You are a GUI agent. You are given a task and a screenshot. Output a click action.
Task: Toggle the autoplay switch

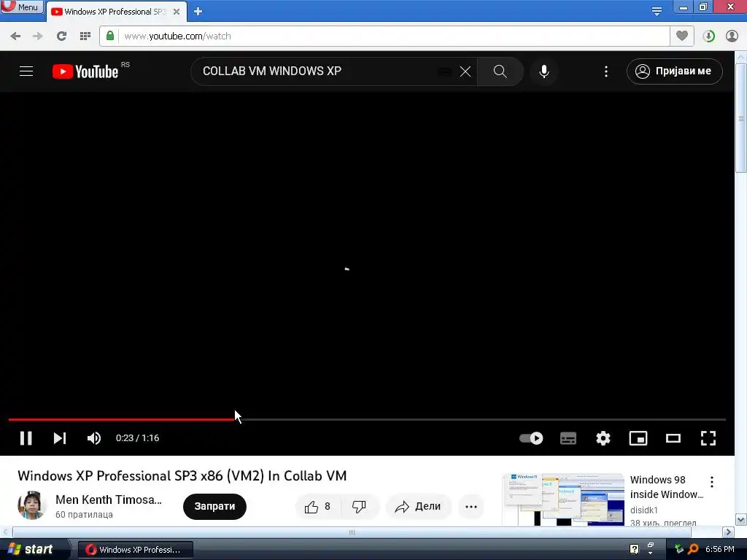tap(531, 438)
